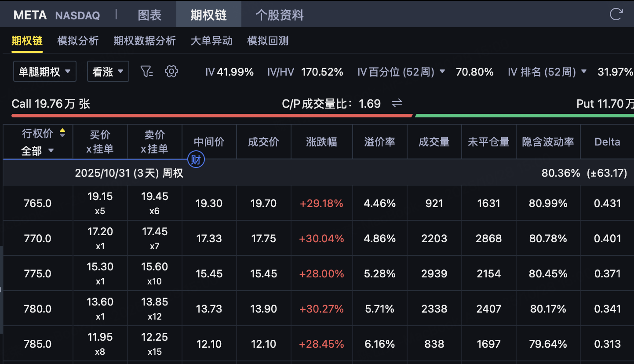Click the blue 财 earnings badge
The width and height of the screenshot is (634, 364).
pos(196,160)
